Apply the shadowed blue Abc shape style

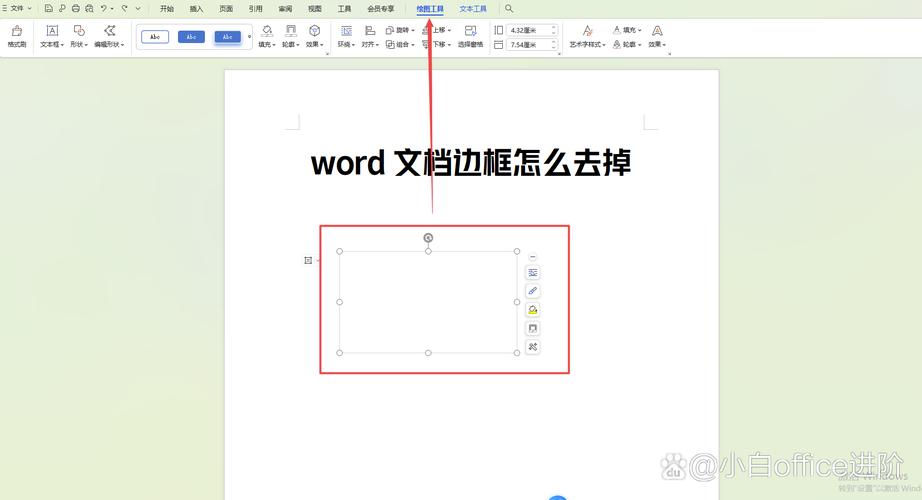click(x=228, y=37)
